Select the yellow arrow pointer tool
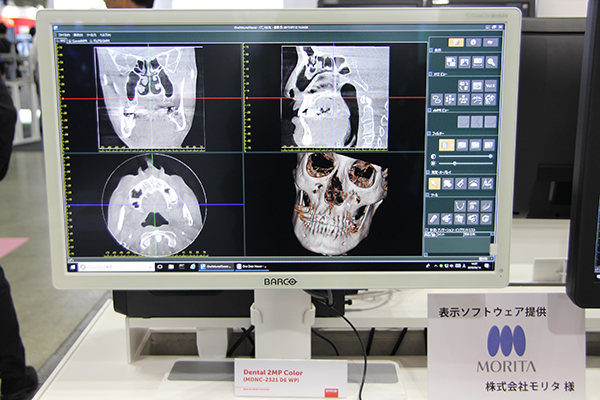600x400 pixels. point(435,184)
